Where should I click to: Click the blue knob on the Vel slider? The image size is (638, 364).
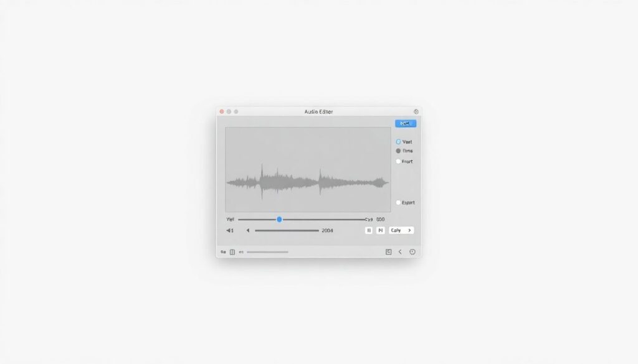pyautogui.click(x=279, y=219)
